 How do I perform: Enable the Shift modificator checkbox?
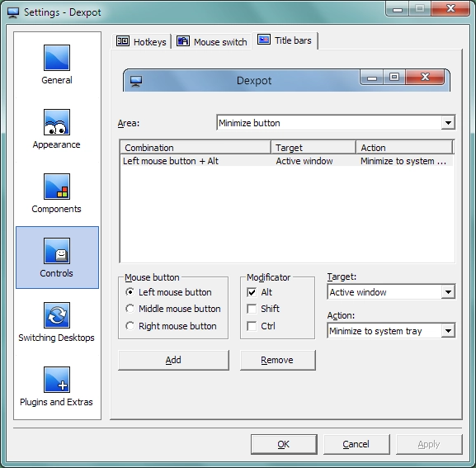tap(252, 309)
